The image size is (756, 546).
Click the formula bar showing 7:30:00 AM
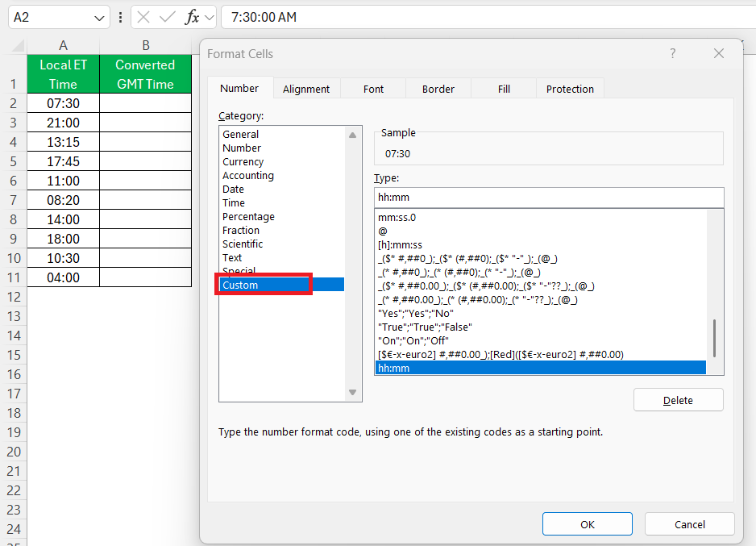tap(487, 18)
